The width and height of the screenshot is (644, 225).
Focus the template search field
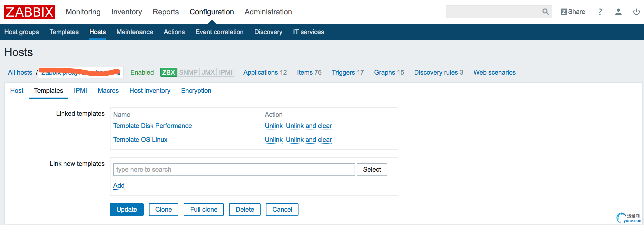(234, 170)
